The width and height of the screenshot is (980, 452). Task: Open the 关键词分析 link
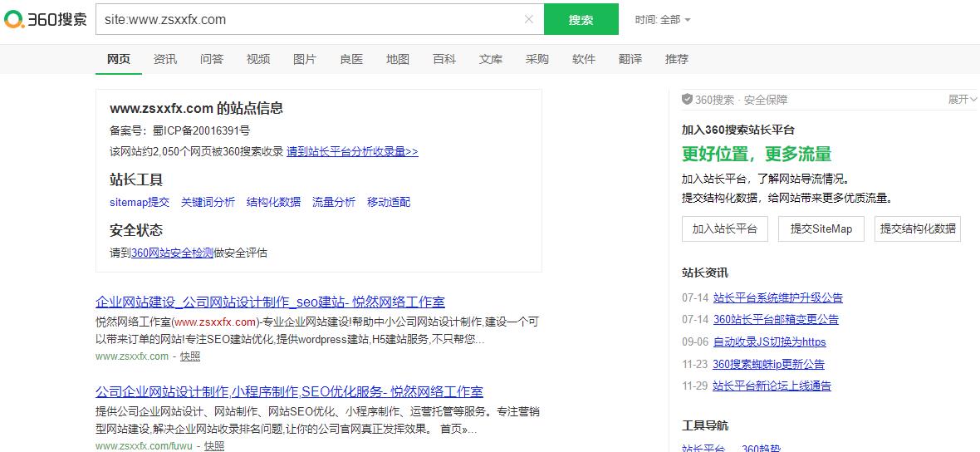(x=208, y=202)
